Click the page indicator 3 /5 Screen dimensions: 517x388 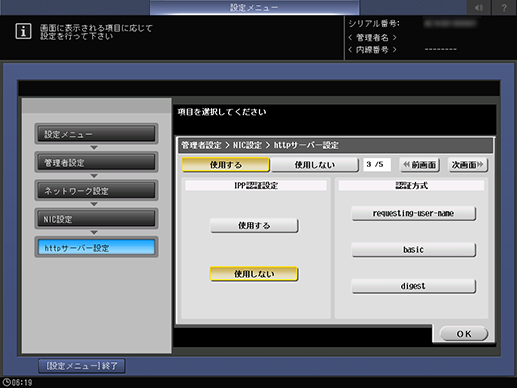(377, 165)
